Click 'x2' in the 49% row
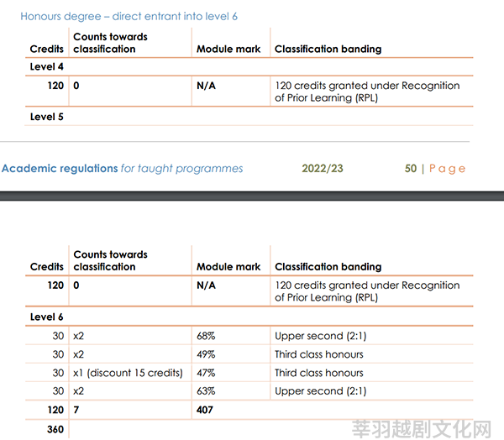Screen dimensions: 504x440 tap(78, 354)
